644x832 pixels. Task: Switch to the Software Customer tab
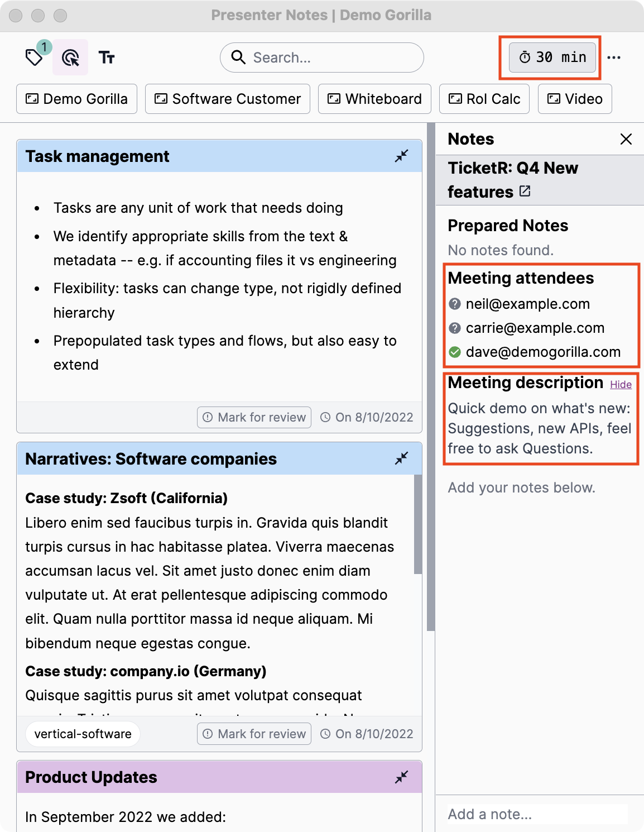pos(228,99)
